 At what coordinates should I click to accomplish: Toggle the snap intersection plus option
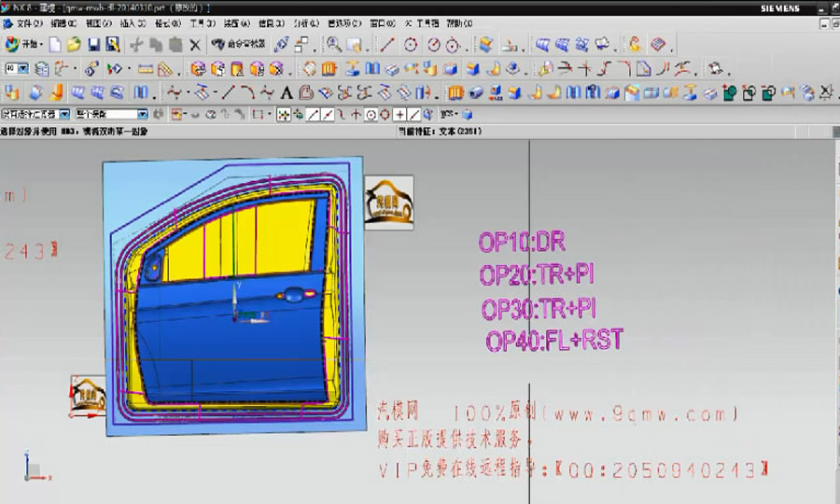click(399, 114)
